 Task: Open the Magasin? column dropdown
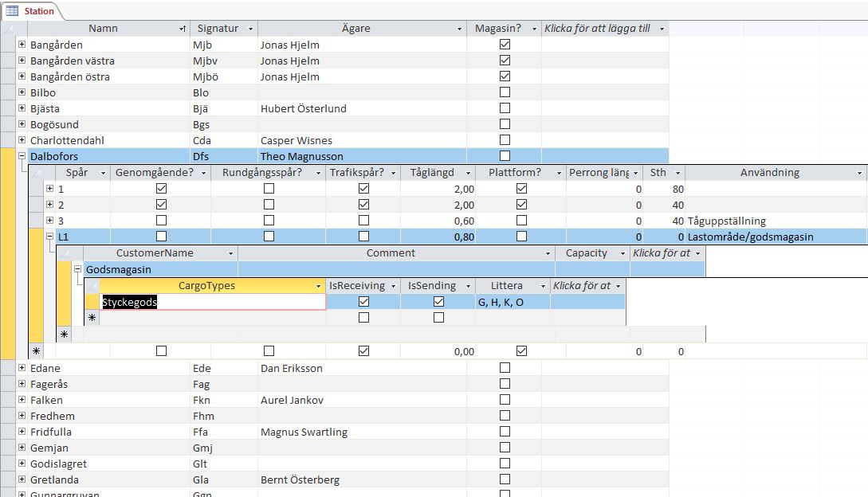(534, 29)
